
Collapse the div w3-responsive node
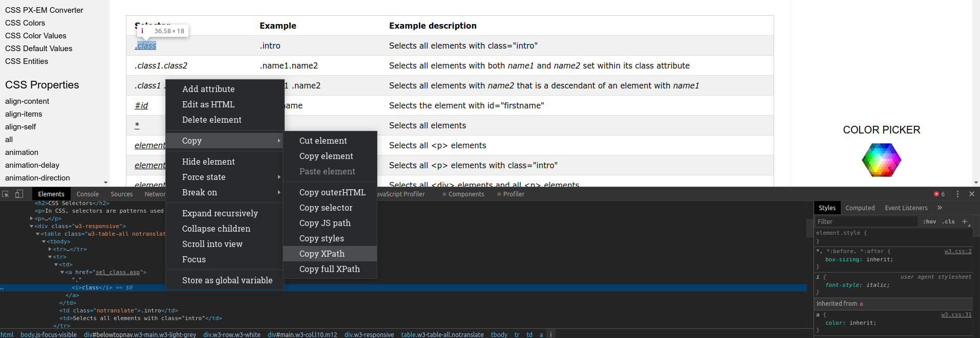[32, 226]
